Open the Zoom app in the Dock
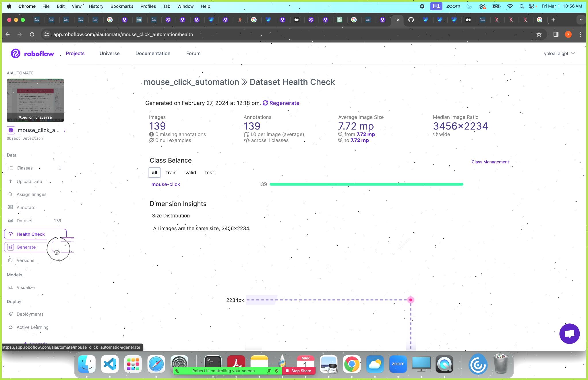The image size is (588, 380). click(398, 364)
